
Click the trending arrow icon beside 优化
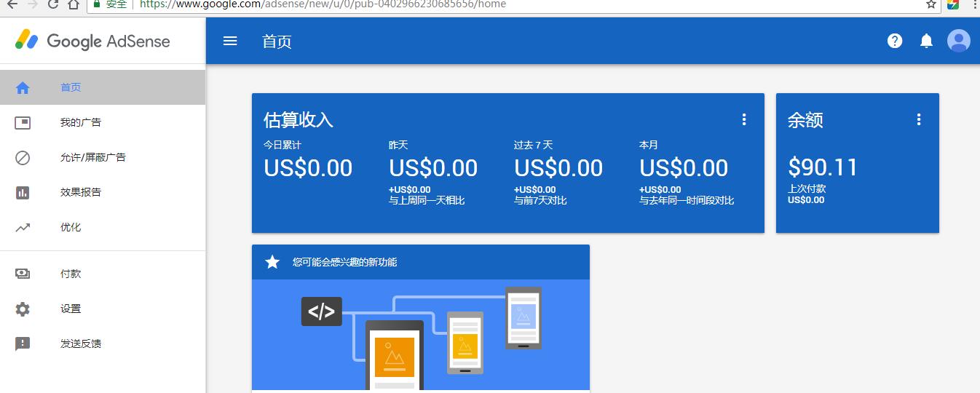[23, 227]
